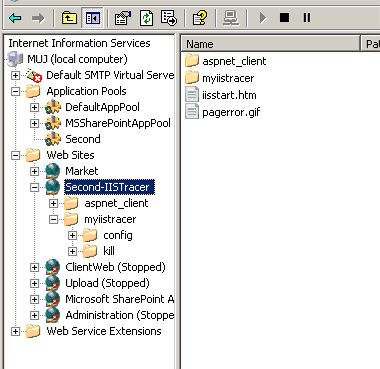Click the Export List toolbar icon

169,18
